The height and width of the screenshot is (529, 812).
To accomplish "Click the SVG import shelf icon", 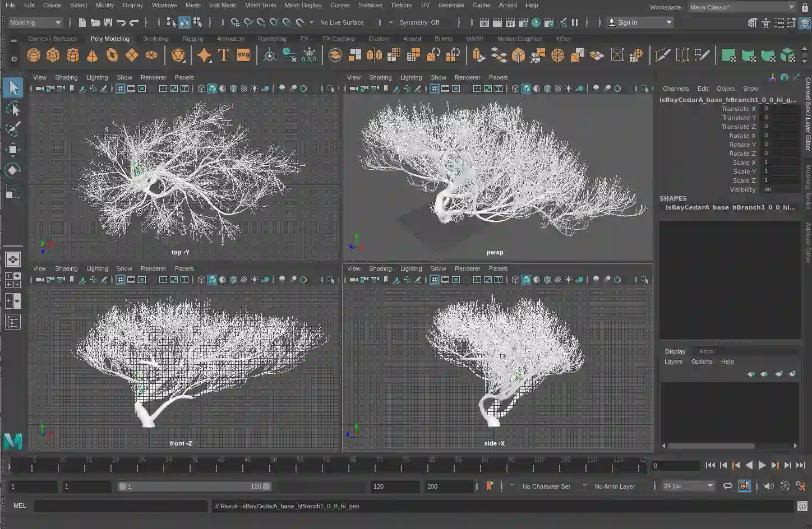I will (243, 55).
